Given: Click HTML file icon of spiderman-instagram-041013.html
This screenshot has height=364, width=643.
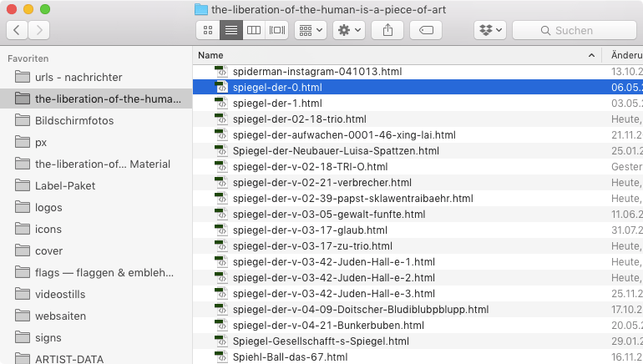Looking at the screenshot, I should click(x=221, y=71).
